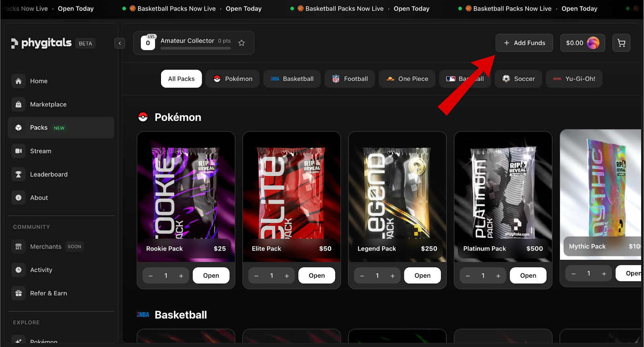Image resolution: width=644 pixels, height=347 pixels.
Task: Click the Refer & Earn gift icon
Action: point(19,293)
